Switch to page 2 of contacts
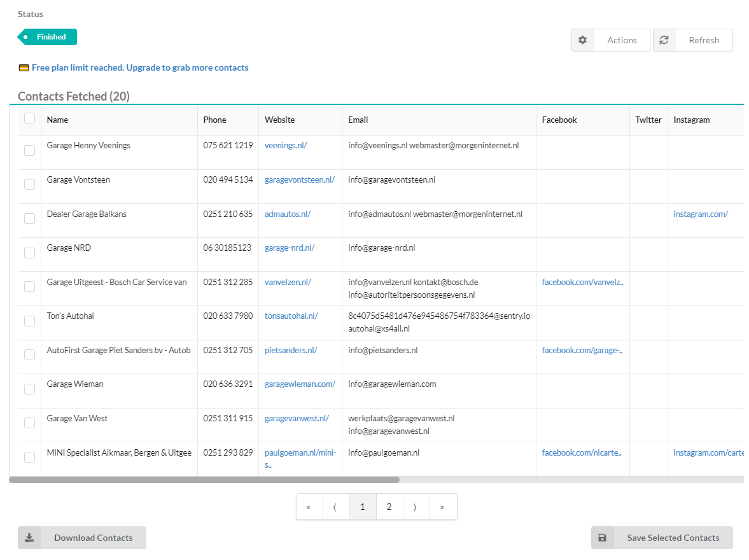Image resolution: width=749 pixels, height=560 pixels. pos(389,507)
